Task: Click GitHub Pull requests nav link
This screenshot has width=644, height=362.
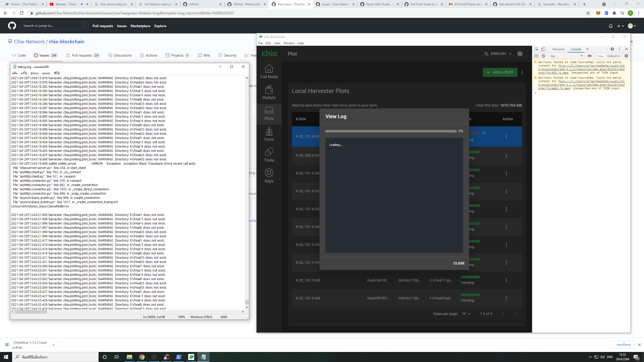Action: coord(103,26)
